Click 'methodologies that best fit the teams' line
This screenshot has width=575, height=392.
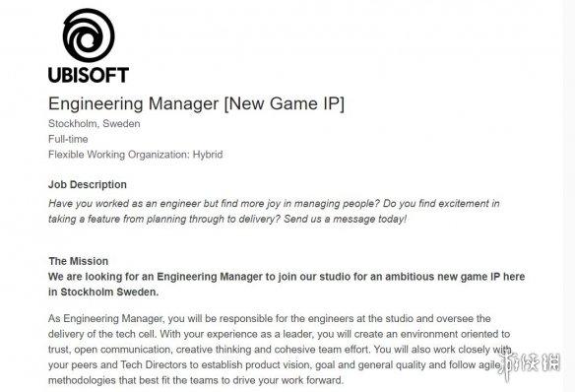196,380
